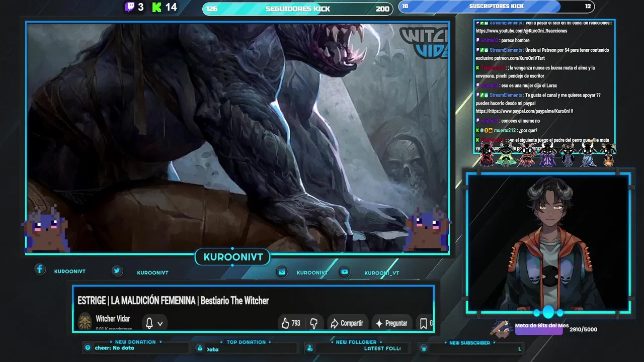The image size is (644, 362).
Task: Click the bookmark save icon
Action: pos(424,323)
